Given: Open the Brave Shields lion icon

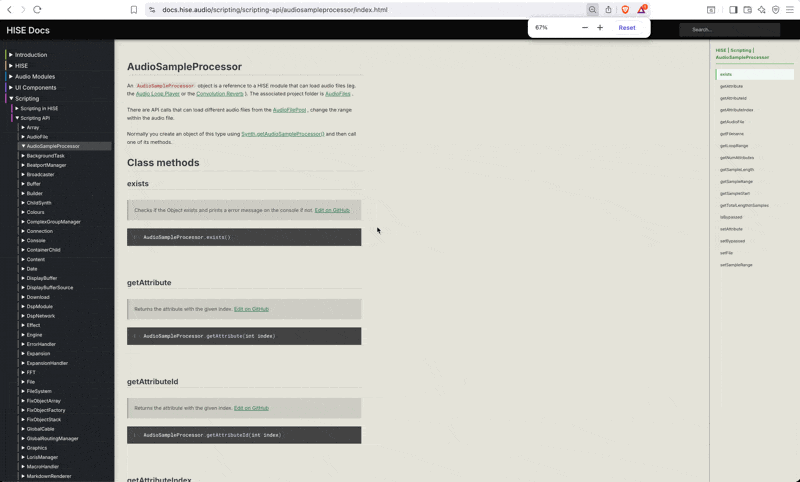Looking at the screenshot, I should coord(625,10).
